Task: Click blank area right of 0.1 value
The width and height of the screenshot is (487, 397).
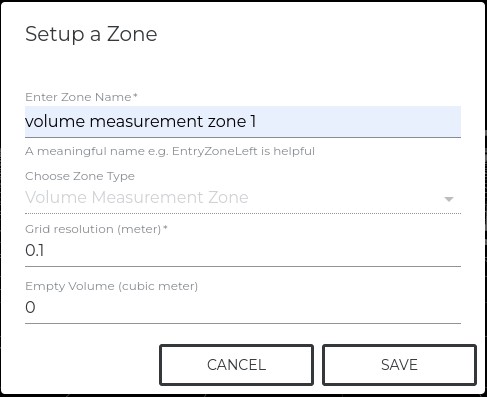Action: click(x=252, y=251)
